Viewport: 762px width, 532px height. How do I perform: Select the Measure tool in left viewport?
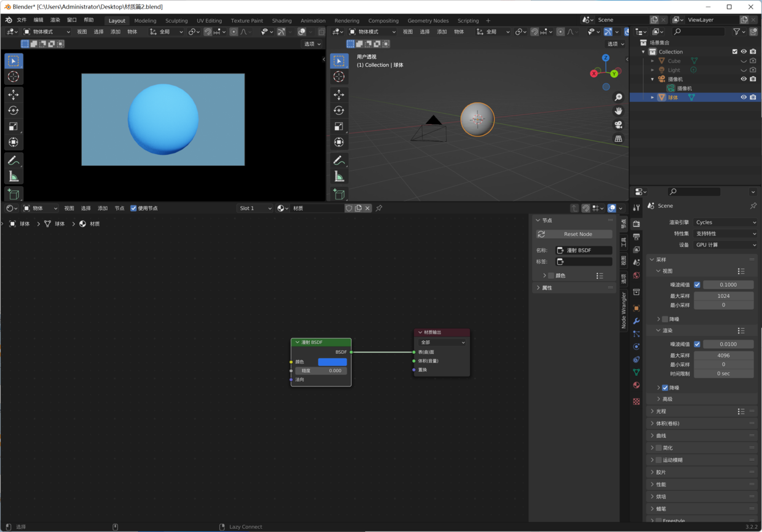13,177
